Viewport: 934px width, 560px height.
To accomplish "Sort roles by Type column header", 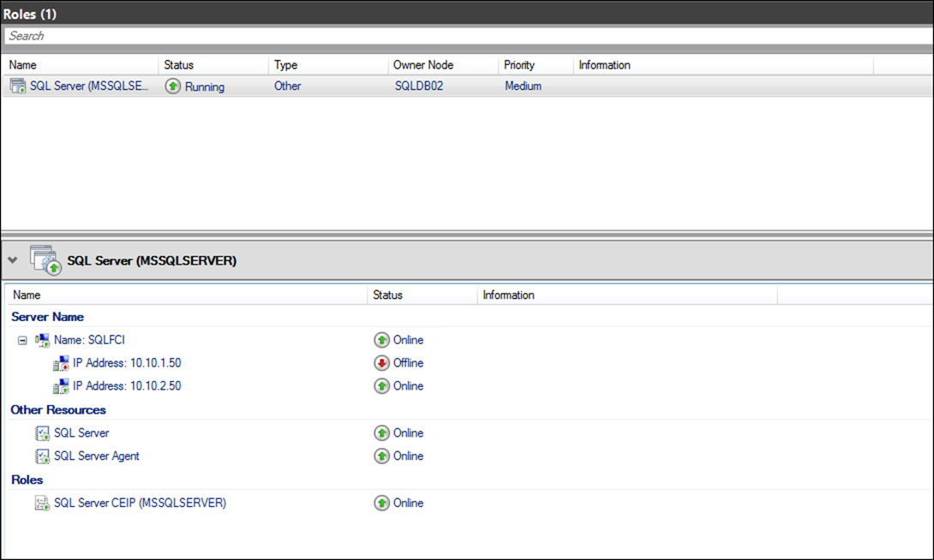I will (x=328, y=65).
